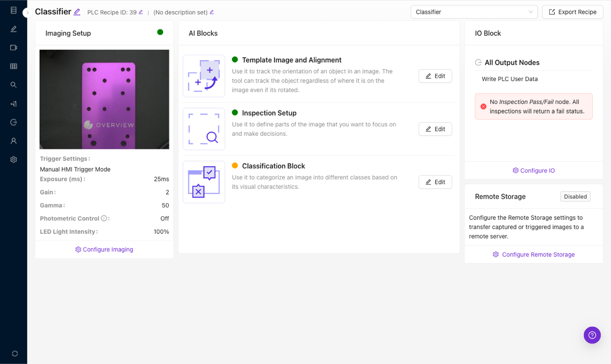The image size is (611, 364).
Task: Select the search icon in the sidebar
Action: tap(13, 85)
